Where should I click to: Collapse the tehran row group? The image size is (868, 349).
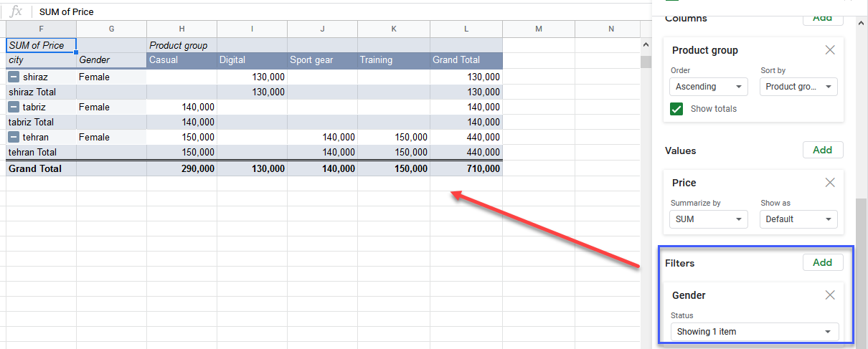14,137
